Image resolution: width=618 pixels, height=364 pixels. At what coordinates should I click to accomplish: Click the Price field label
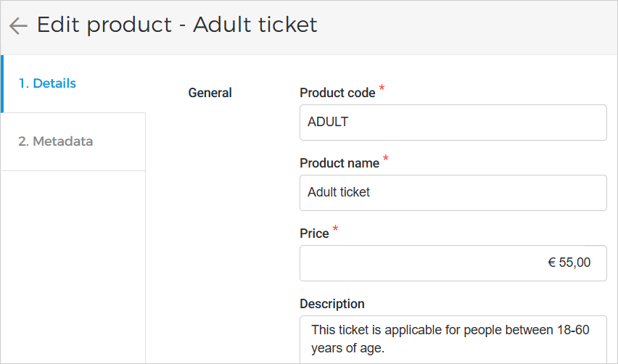tap(314, 233)
